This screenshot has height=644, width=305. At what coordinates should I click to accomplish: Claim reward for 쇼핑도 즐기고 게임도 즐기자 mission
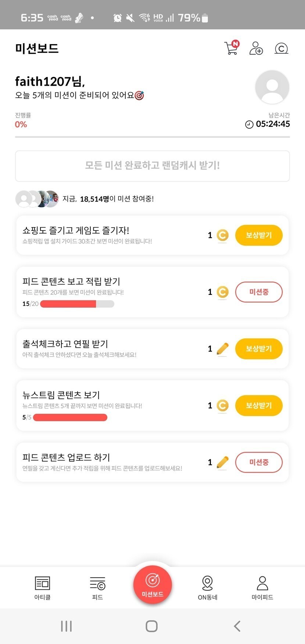pyautogui.click(x=259, y=235)
